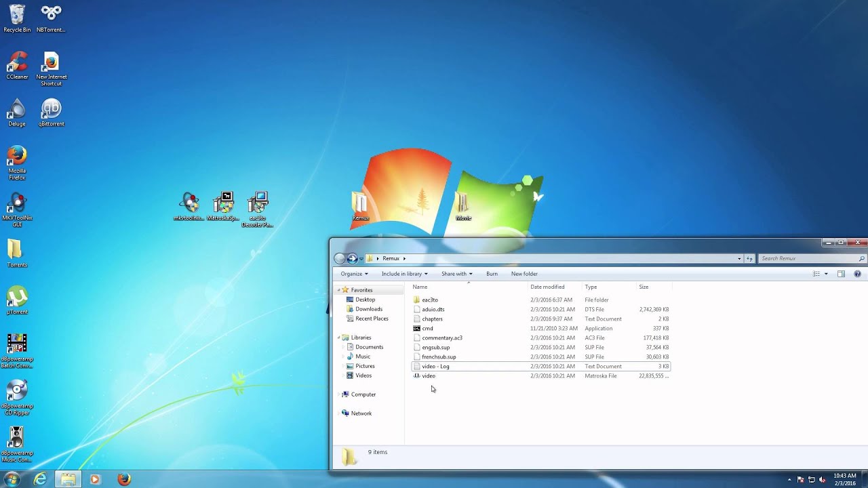Expand the Network tree node
Screen dimensions: 868x488
click(338, 413)
